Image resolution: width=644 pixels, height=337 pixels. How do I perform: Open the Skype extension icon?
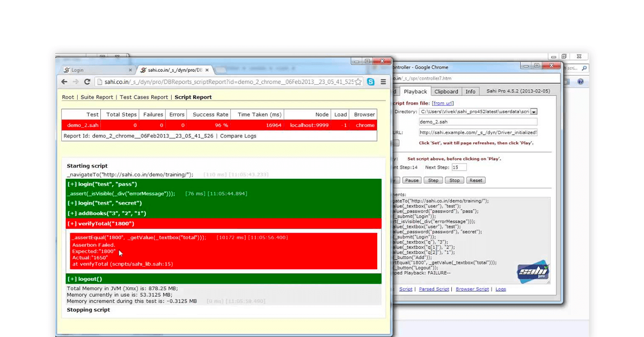click(x=371, y=82)
